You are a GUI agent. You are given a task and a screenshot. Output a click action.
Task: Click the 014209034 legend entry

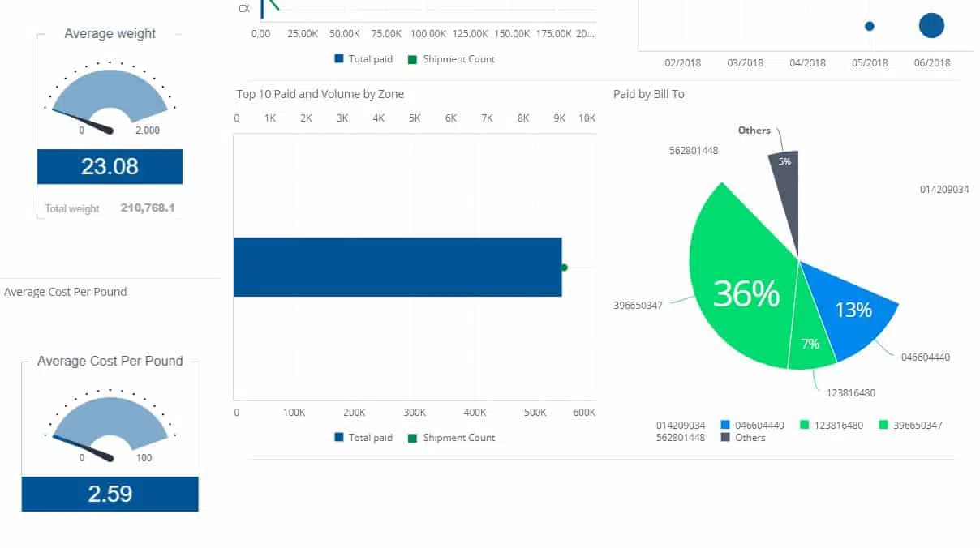[681, 425]
